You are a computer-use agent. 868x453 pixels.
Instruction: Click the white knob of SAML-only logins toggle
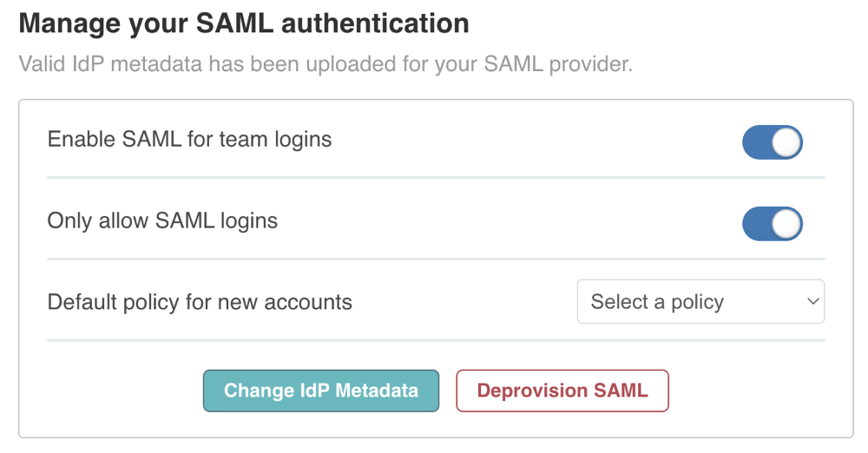pyautogui.click(x=786, y=224)
